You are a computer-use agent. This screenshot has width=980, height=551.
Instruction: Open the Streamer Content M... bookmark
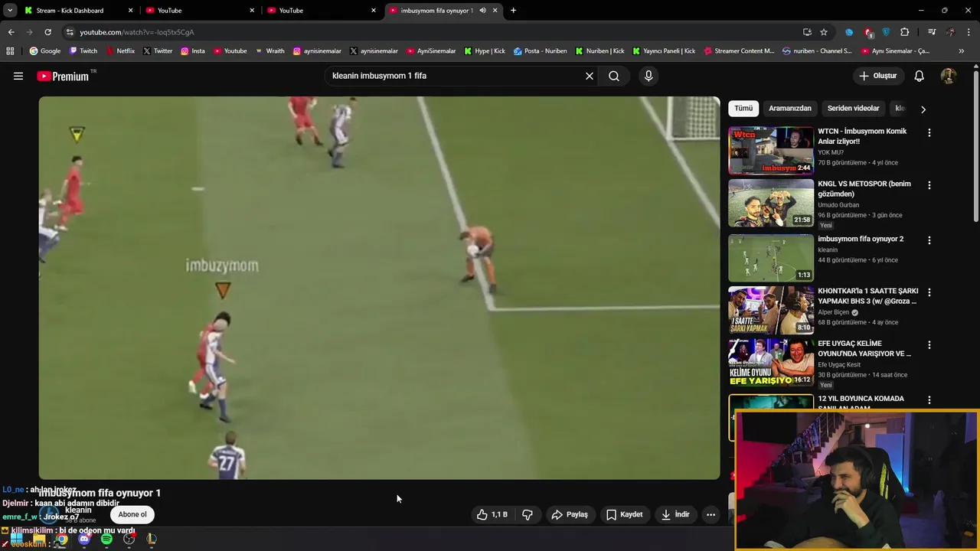pos(739,51)
